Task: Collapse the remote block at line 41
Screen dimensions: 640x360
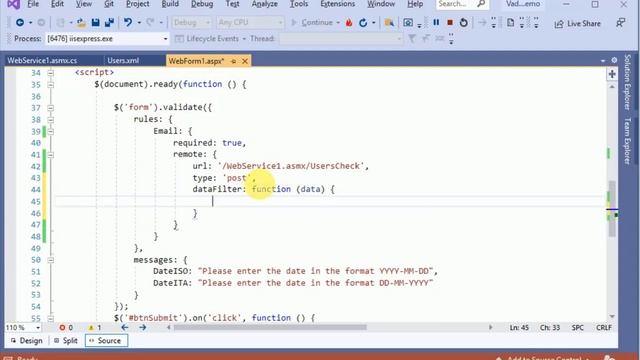Action: [51, 155]
